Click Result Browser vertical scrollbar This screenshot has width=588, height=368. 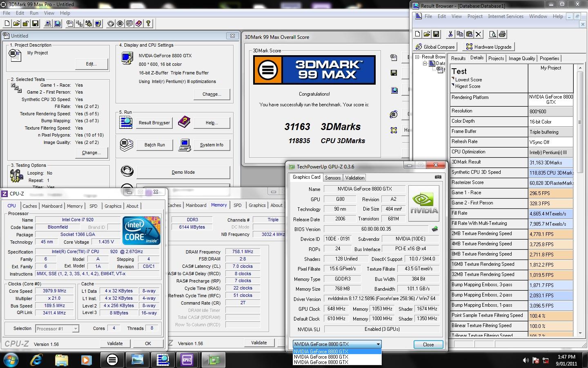tap(580, 200)
